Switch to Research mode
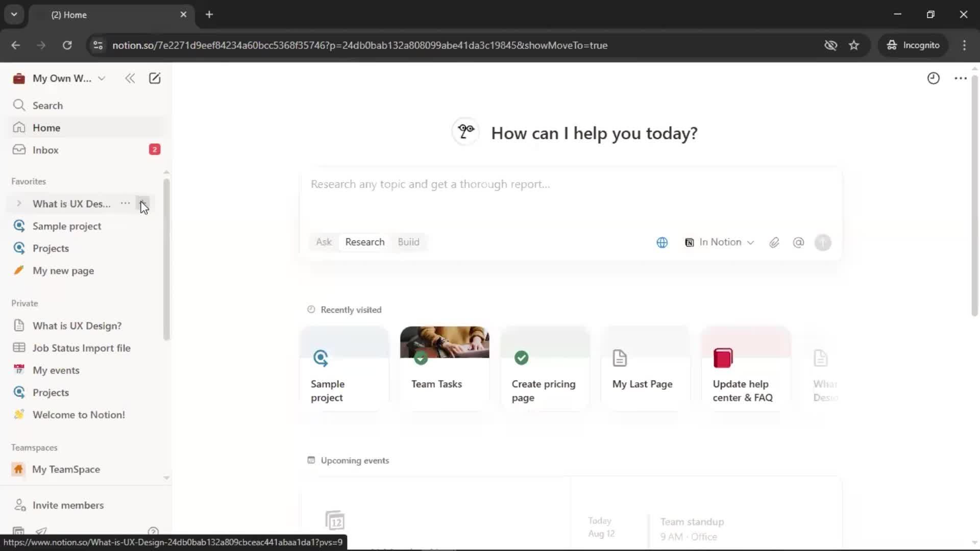 (365, 242)
